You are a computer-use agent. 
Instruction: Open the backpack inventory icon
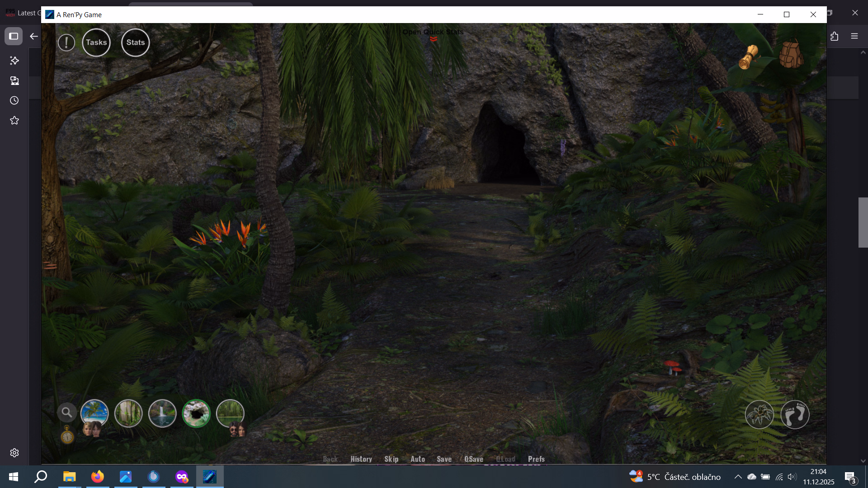pos(791,55)
